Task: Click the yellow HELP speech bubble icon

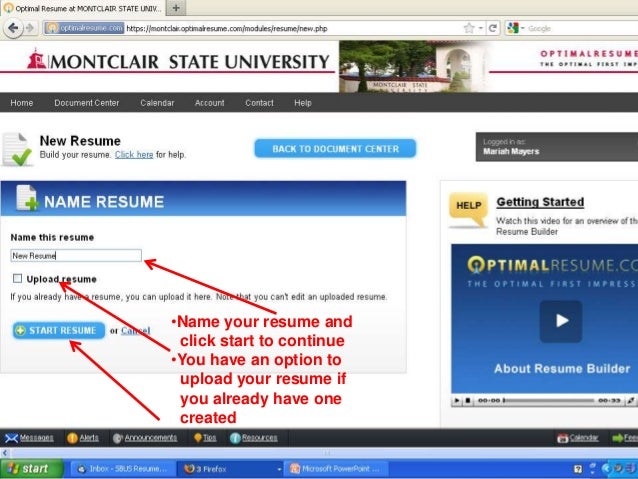Action: click(x=468, y=210)
